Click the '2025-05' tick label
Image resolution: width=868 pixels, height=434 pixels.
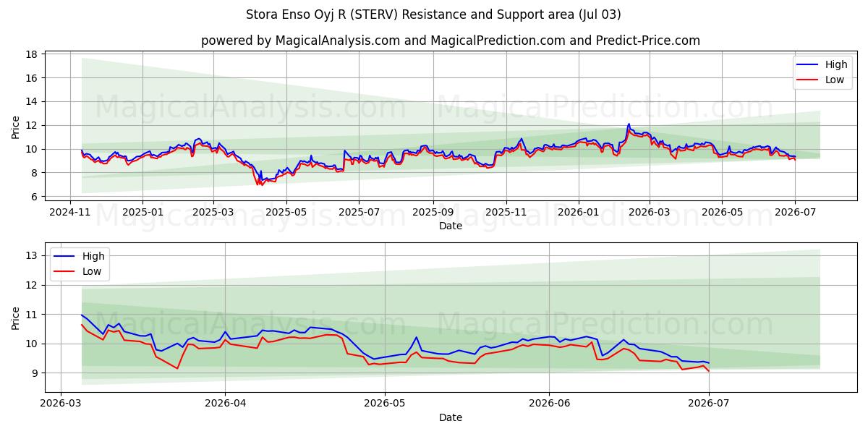tap(286, 211)
